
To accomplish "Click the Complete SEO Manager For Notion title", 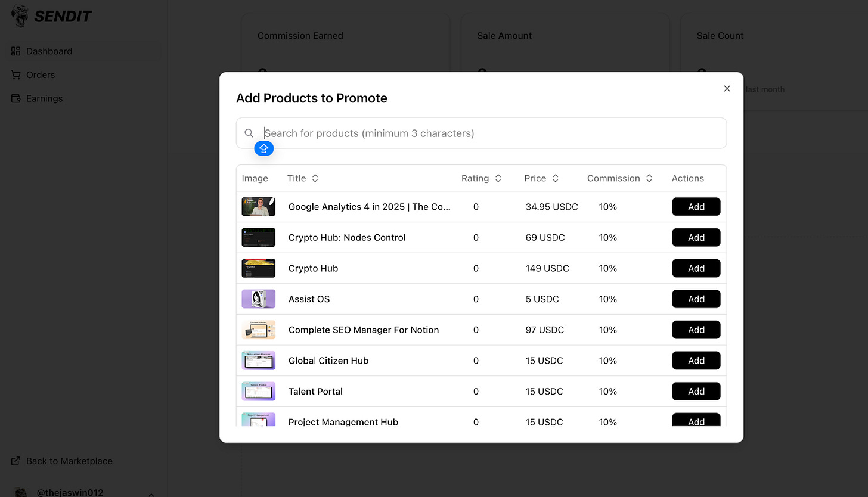I will pos(364,330).
